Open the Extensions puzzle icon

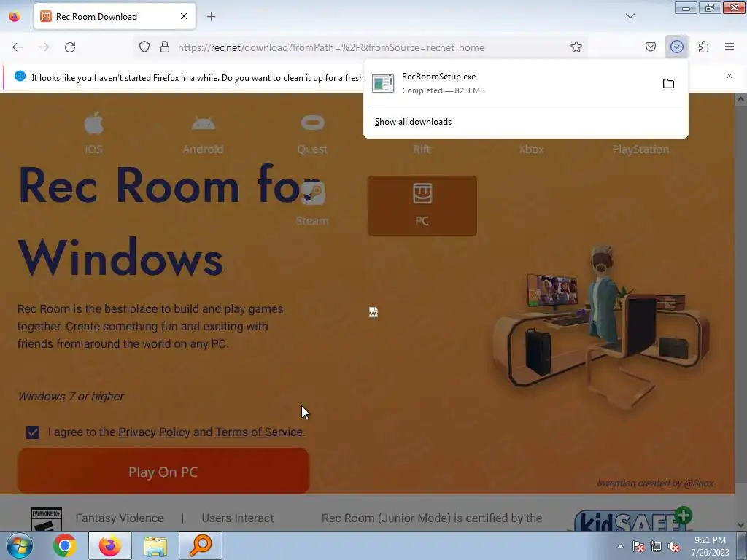pos(703,47)
